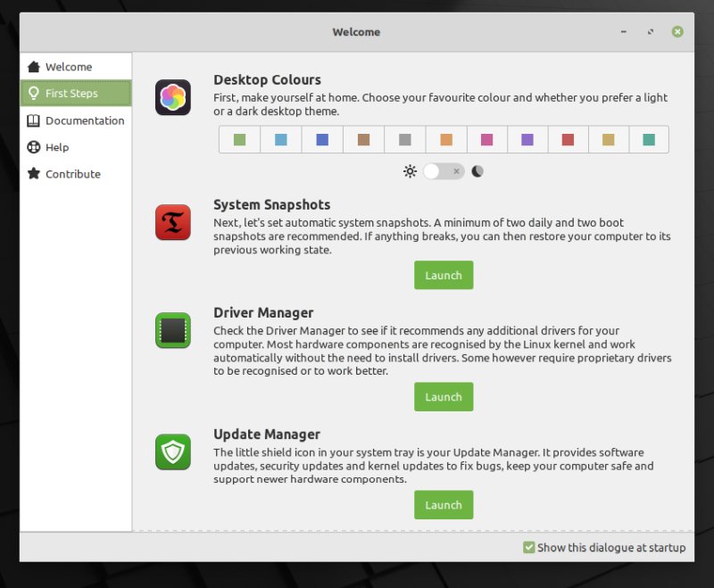Launch the Update Manager
Screen dimensions: 714x588
pyautogui.click(x=444, y=505)
